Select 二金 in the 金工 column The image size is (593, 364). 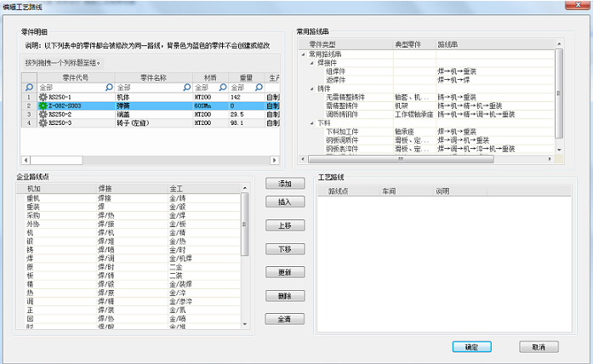(176, 267)
